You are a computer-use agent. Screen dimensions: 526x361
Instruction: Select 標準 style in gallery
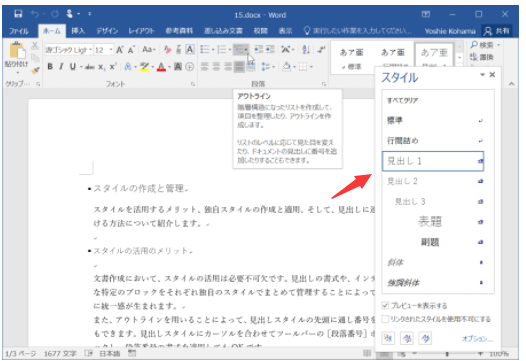click(351, 58)
